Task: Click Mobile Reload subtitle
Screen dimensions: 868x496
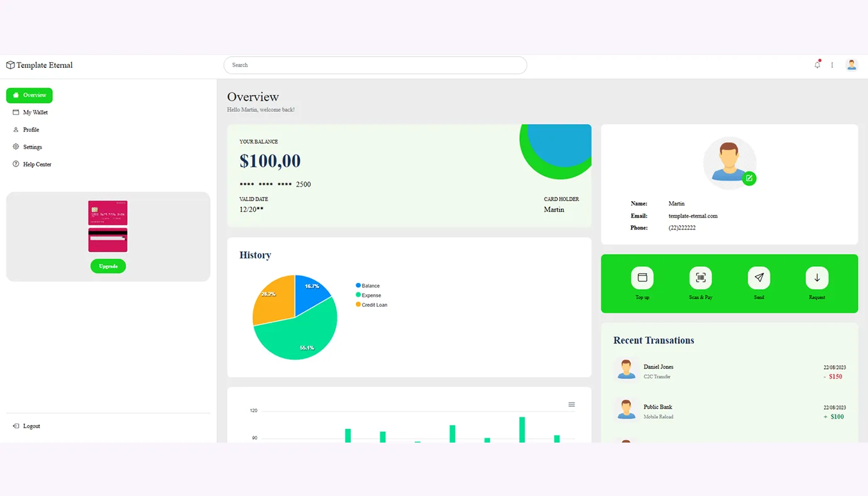Action: (x=658, y=417)
